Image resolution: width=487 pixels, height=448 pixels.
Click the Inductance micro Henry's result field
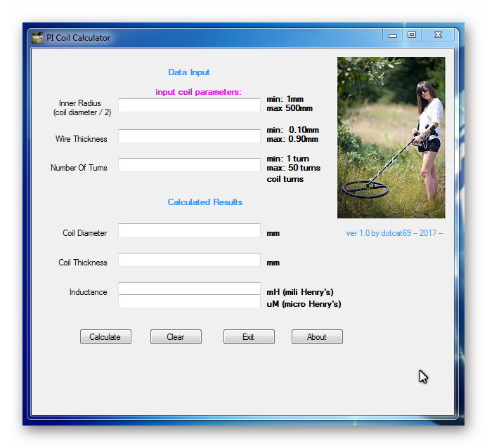pyautogui.click(x=189, y=301)
